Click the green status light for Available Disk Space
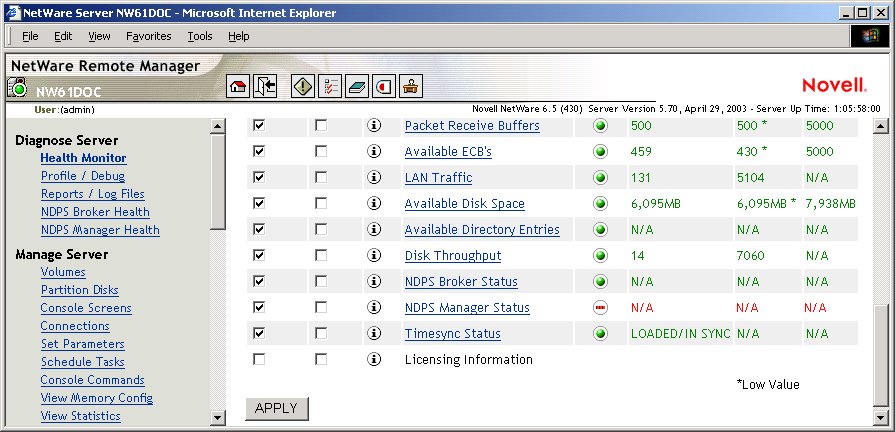The height and width of the screenshot is (432, 895). [600, 203]
